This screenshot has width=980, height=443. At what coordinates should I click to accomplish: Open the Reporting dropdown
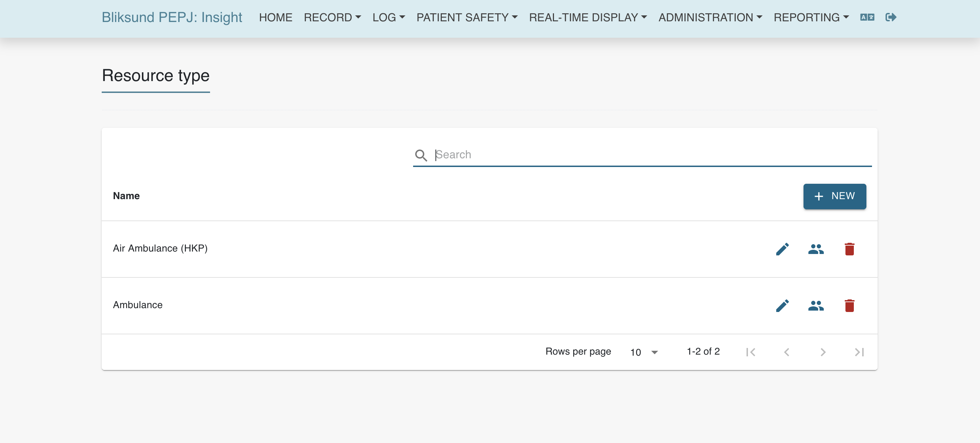point(811,17)
